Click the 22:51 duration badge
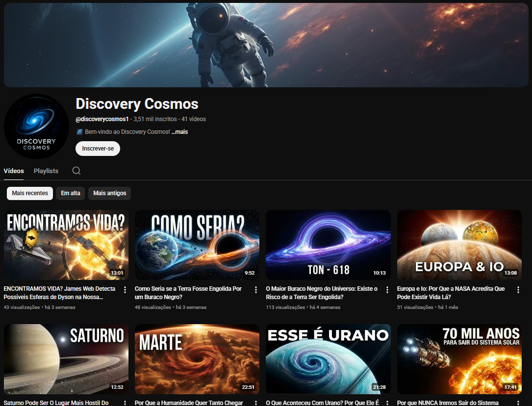The image size is (532, 406). click(x=248, y=387)
